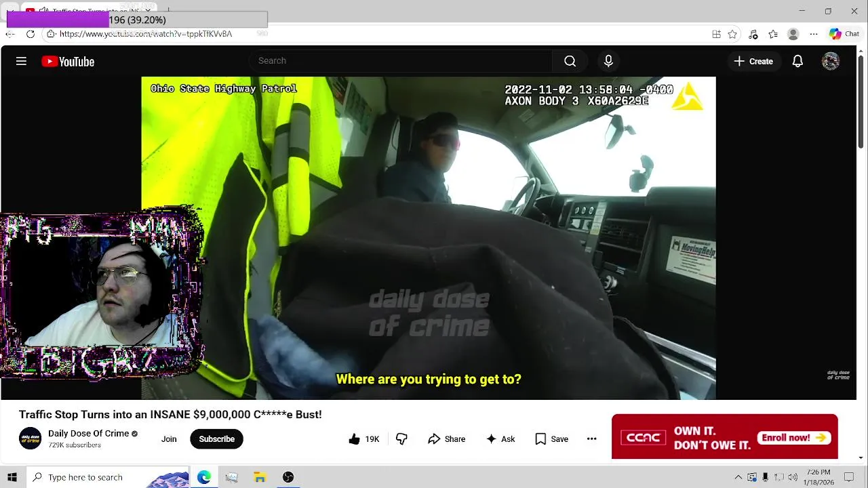Click the YouTube search magnifier button
Screen dimensions: 868x488
point(570,61)
